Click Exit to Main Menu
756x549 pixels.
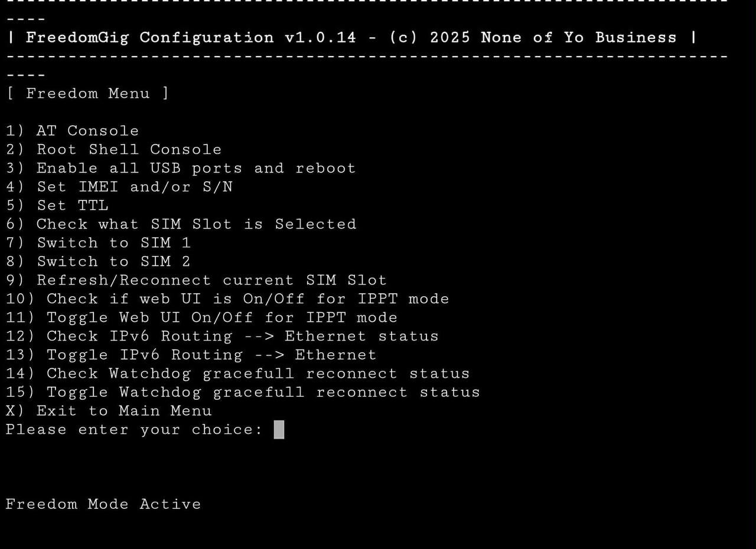coord(109,411)
